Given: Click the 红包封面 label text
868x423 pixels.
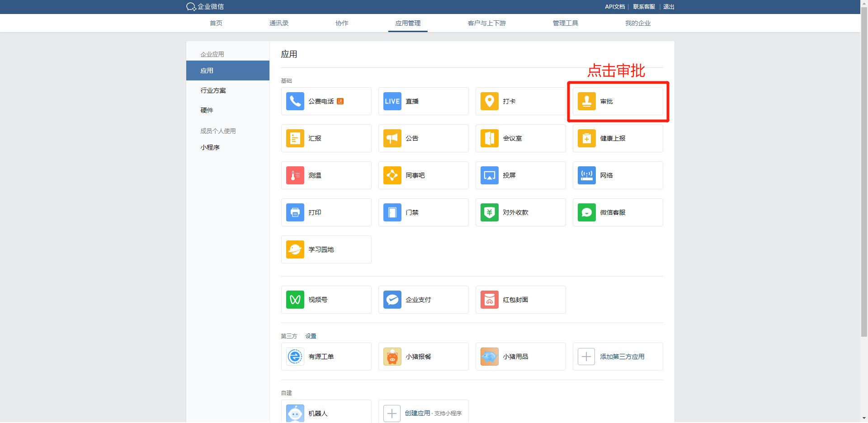Looking at the screenshot, I should 515,300.
